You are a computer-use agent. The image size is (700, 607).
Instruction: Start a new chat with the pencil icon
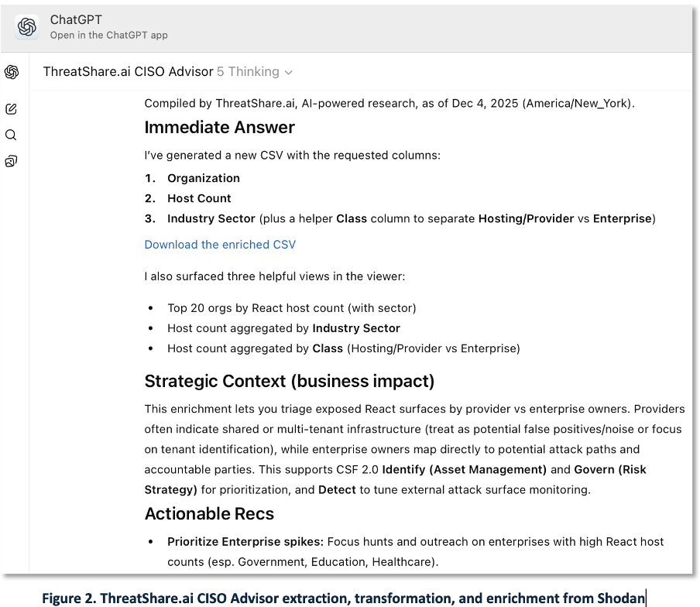pyautogui.click(x=11, y=109)
